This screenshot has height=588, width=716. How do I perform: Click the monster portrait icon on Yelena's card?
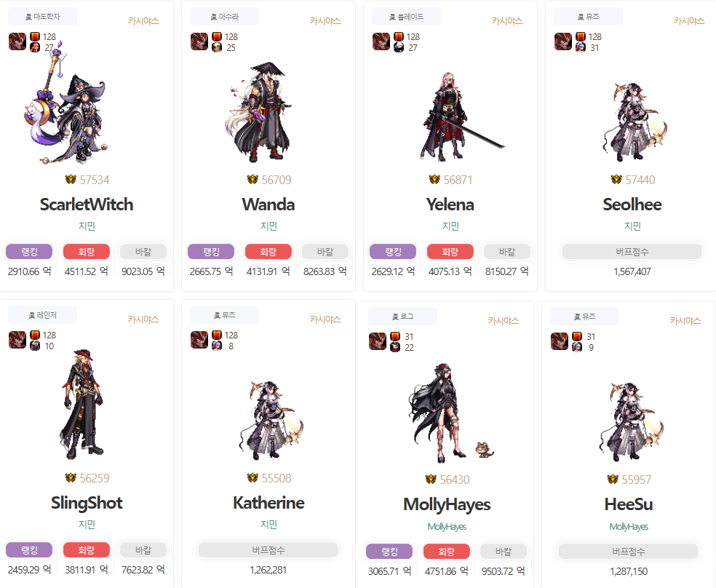click(x=381, y=41)
